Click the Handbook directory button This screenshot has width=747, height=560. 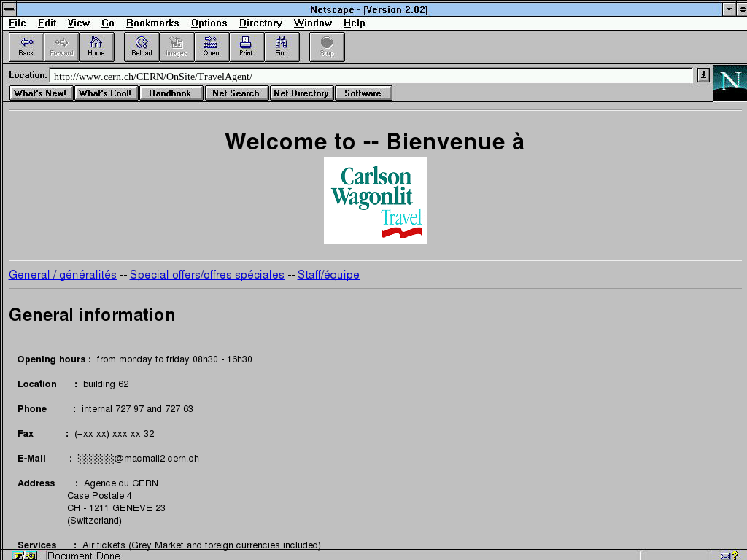170,93
